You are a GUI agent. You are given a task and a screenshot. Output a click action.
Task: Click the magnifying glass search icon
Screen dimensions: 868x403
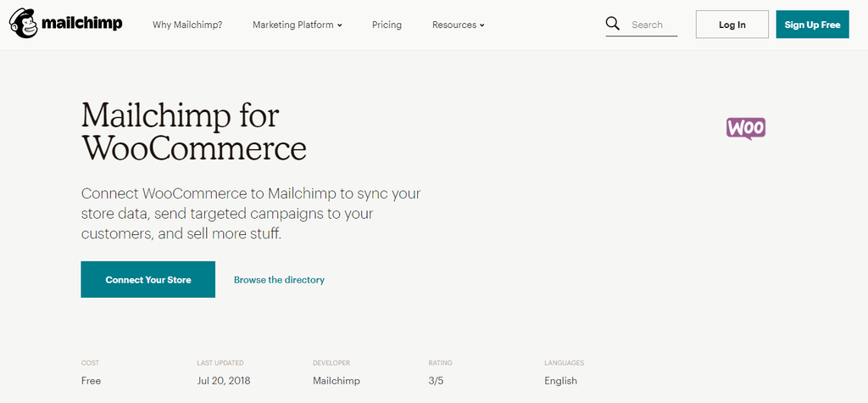coord(613,24)
